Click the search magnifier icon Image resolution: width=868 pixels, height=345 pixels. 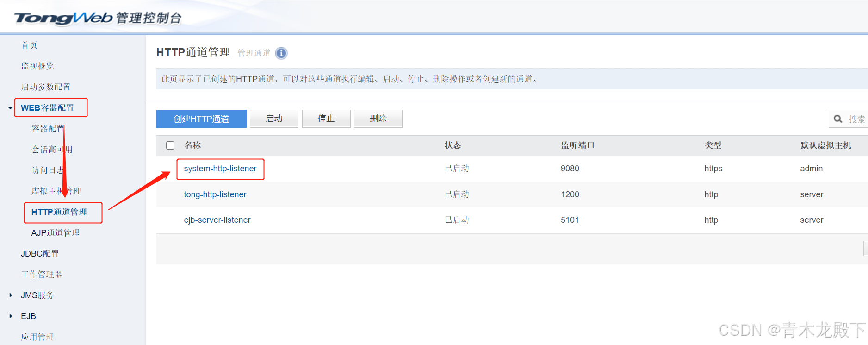pos(838,119)
